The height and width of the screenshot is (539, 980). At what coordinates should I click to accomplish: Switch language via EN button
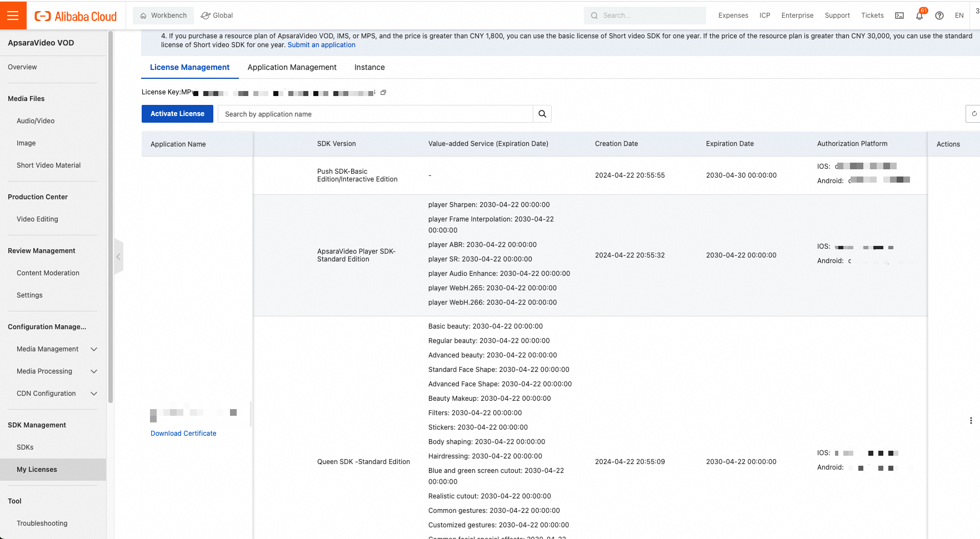click(959, 16)
